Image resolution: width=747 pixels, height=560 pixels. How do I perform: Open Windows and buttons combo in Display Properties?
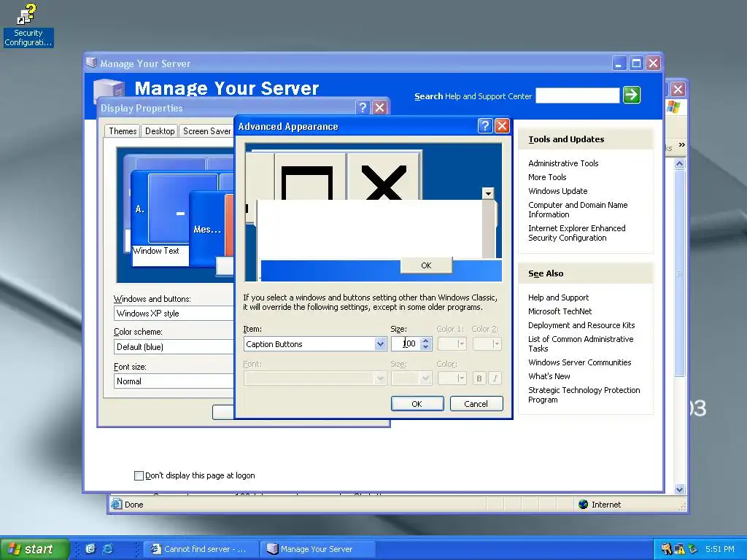coord(174,314)
